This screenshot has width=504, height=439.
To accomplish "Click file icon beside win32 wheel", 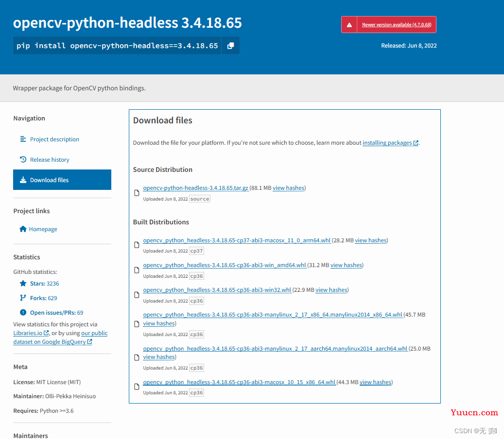I will [137, 295].
